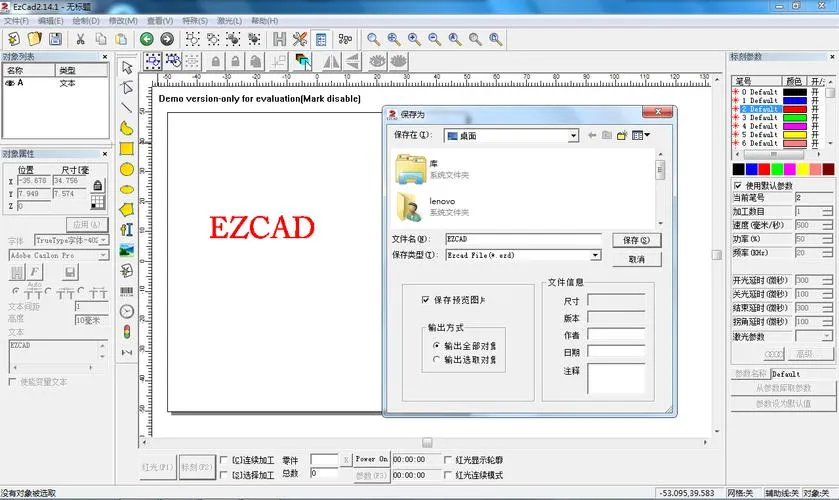Open the Adobe Caslon Pro font dropdown
Viewport: 839px width, 500px height.
103,256
